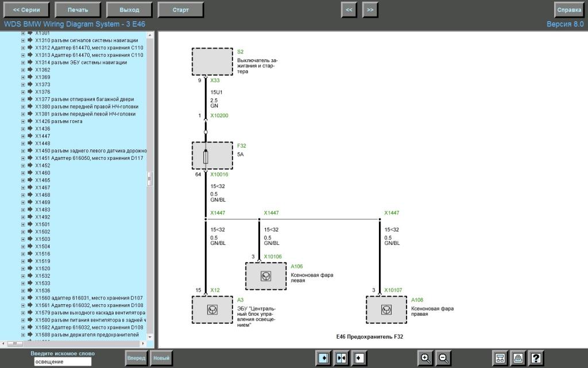
Task: Expand the X1501 tree node
Action: tap(23, 225)
